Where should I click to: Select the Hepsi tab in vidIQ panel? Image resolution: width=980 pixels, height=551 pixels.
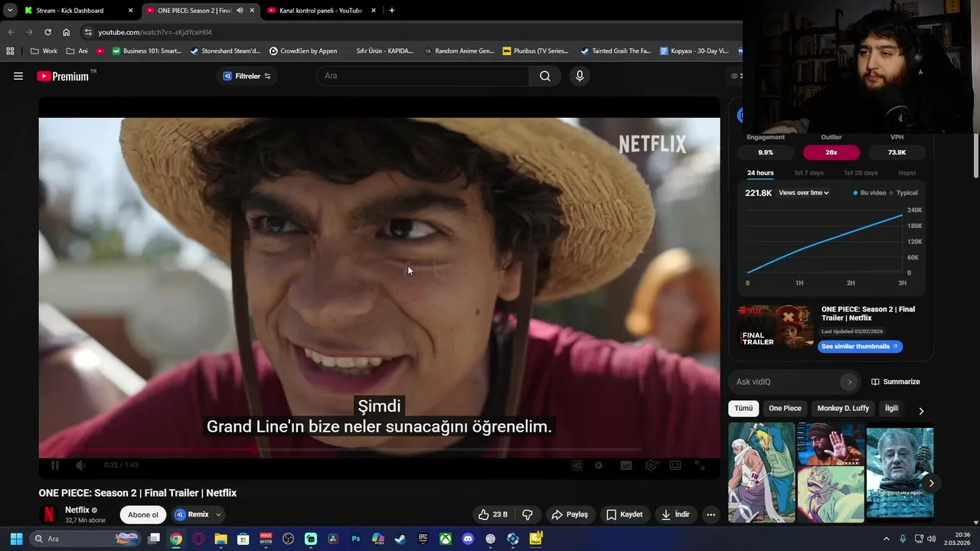pyautogui.click(x=906, y=173)
